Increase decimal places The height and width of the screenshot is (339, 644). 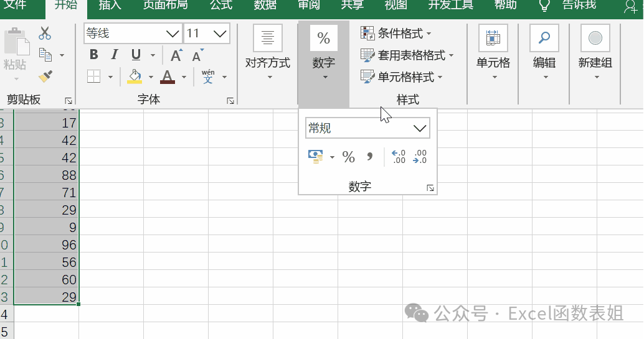[x=399, y=157]
